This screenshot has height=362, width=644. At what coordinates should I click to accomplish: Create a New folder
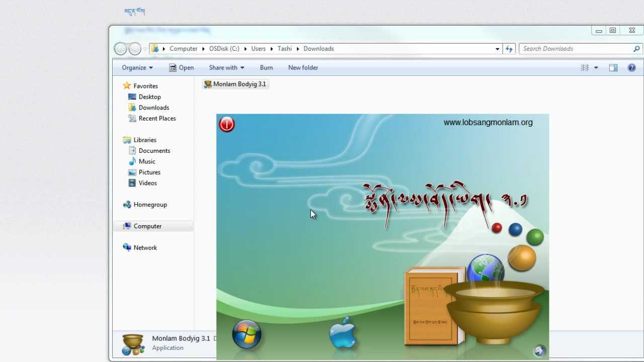(303, 67)
